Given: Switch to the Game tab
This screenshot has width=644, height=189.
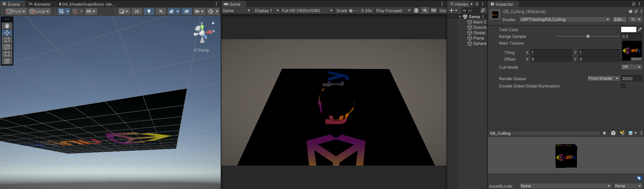Looking at the screenshot, I should point(232,4).
